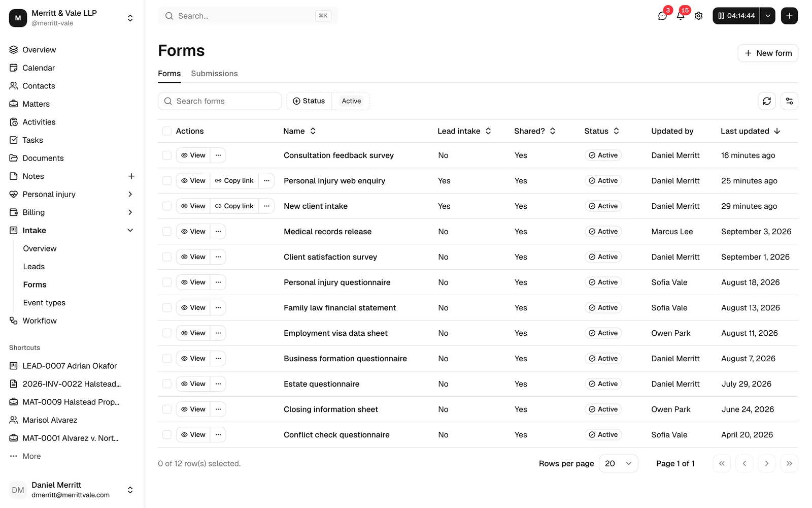Open Forms under Intake sidebar

[35, 284]
